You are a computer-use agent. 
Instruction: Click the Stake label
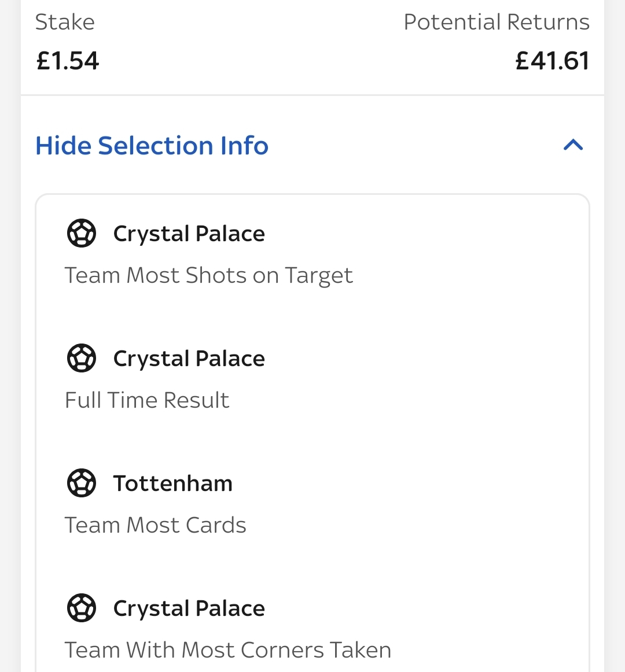pos(65,22)
